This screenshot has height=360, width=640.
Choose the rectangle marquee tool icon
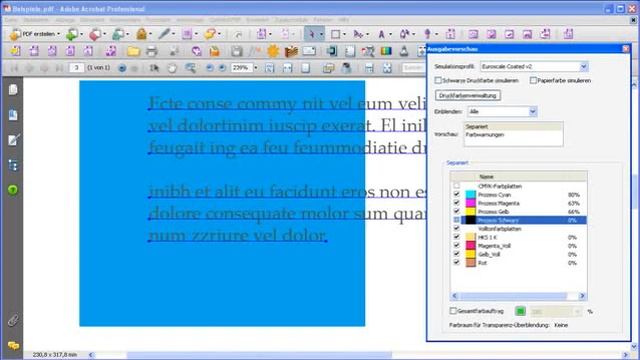coord(336,34)
